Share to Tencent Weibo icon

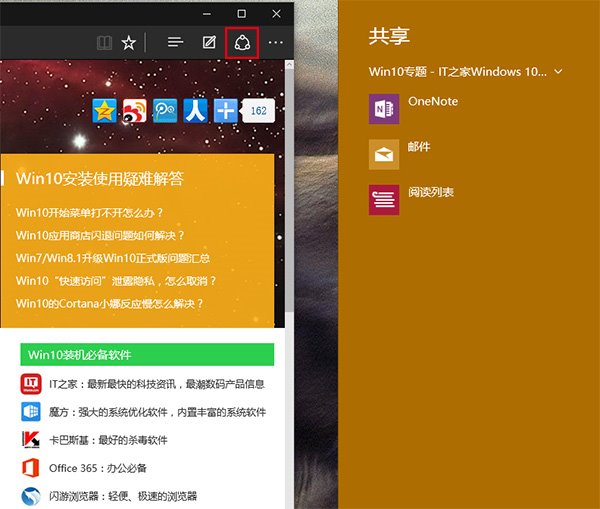point(165,111)
